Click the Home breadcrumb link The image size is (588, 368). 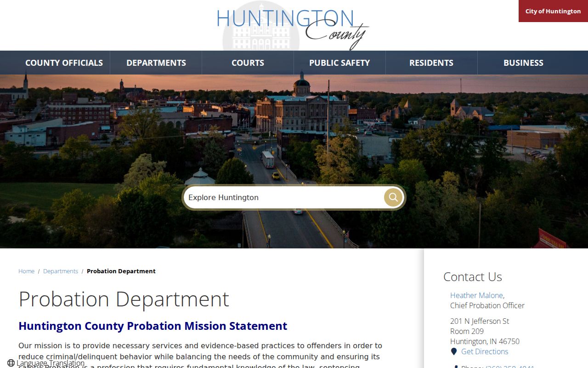click(x=26, y=271)
